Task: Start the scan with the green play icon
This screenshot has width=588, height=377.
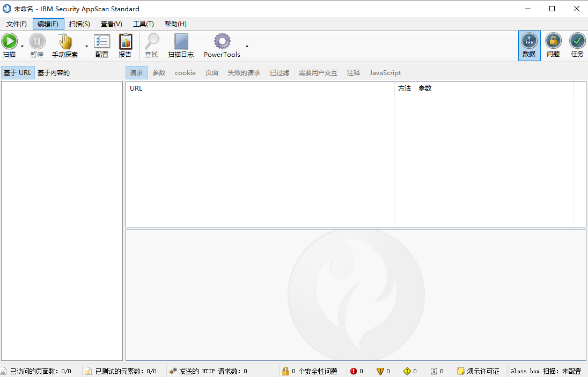Action: pyautogui.click(x=9, y=41)
